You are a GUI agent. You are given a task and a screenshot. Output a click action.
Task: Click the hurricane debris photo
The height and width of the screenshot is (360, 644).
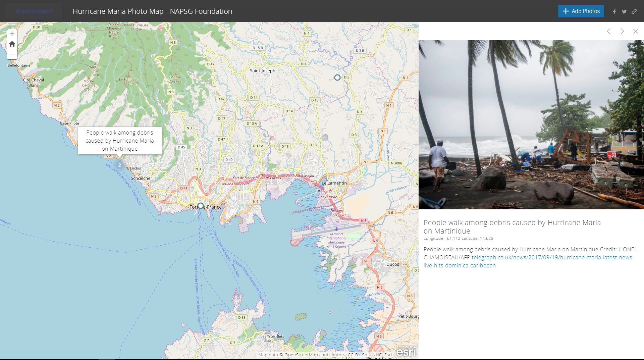[531, 125]
